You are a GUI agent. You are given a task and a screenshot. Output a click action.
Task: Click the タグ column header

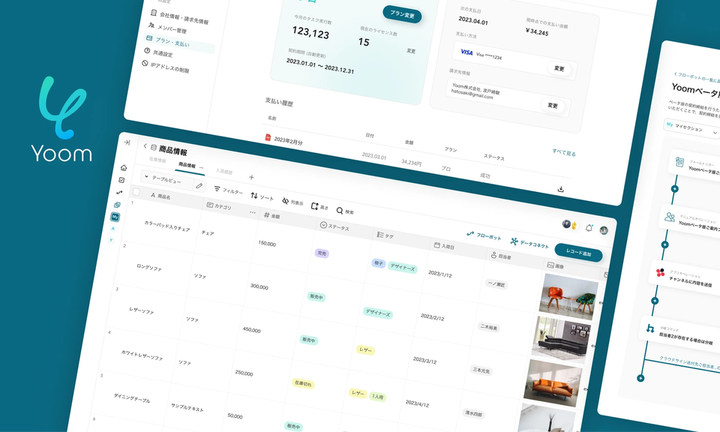[385, 236]
